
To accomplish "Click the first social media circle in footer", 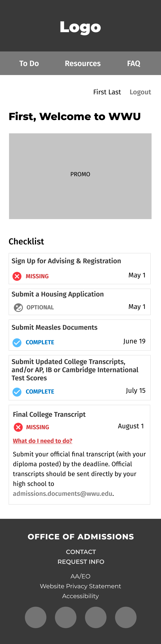I will (36, 617).
